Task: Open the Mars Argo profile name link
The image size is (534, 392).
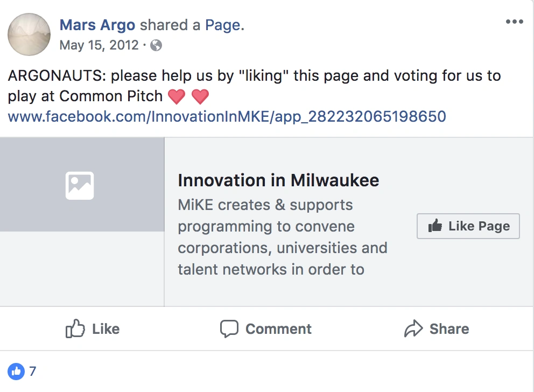Action: (97, 25)
